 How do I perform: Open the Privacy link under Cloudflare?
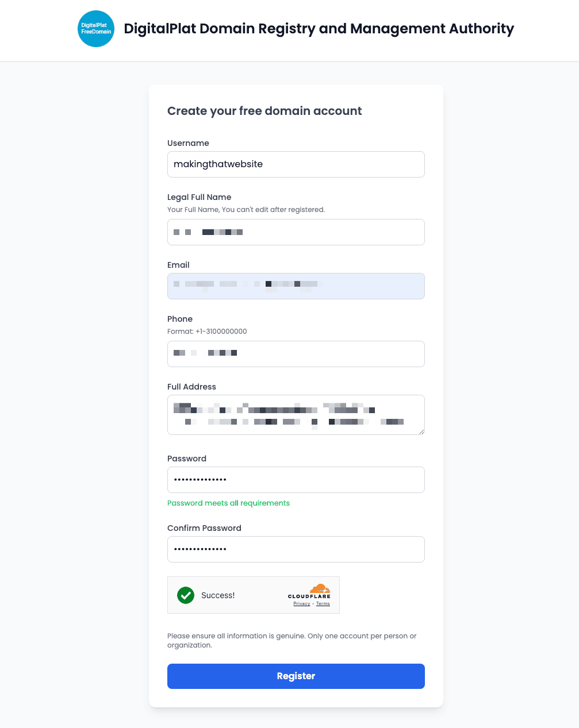pyautogui.click(x=301, y=603)
